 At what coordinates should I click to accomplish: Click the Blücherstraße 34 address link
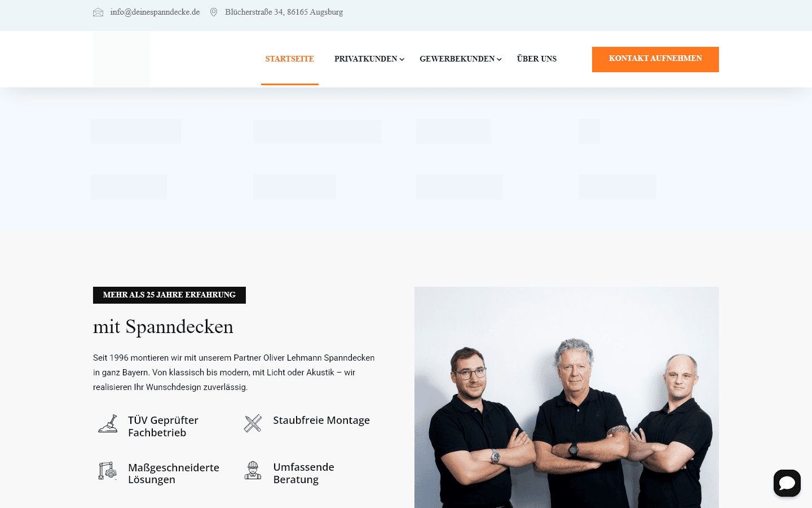tap(284, 12)
